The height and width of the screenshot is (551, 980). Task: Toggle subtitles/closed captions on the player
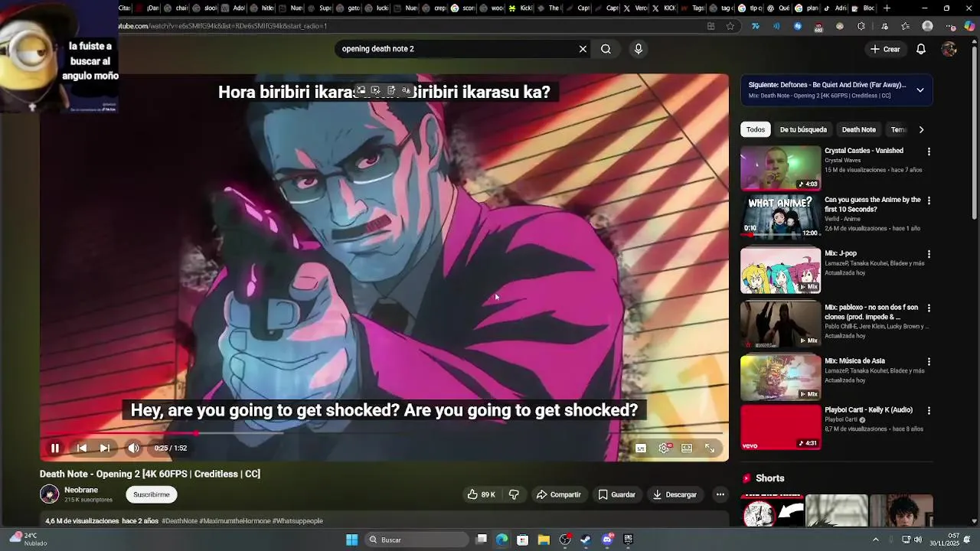coord(641,448)
